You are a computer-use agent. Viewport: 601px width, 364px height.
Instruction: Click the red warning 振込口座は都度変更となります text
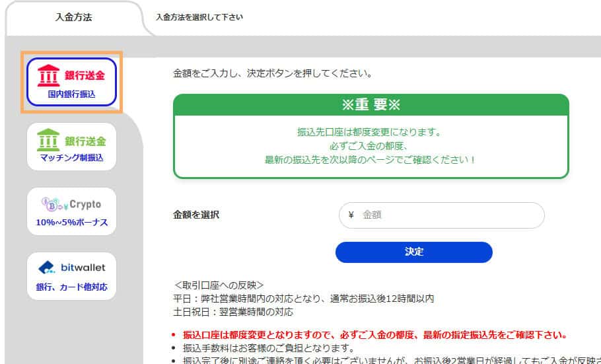click(376, 335)
